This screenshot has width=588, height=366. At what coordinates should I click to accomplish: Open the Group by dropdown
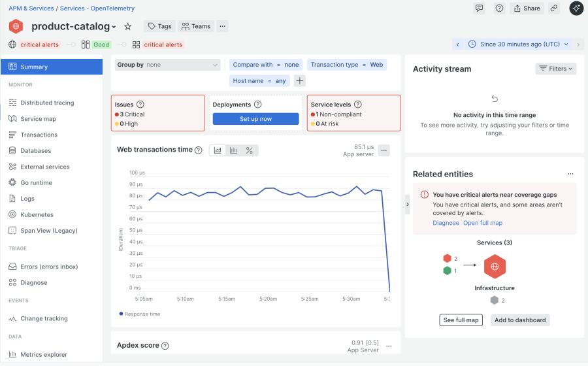pos(167,65)
